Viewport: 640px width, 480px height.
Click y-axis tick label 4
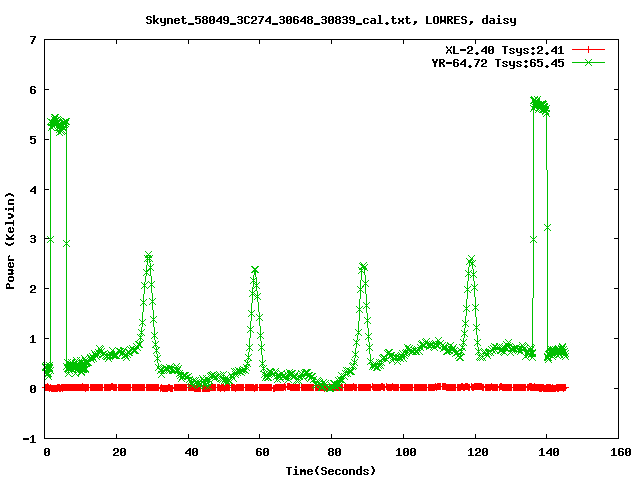(33, 190)
